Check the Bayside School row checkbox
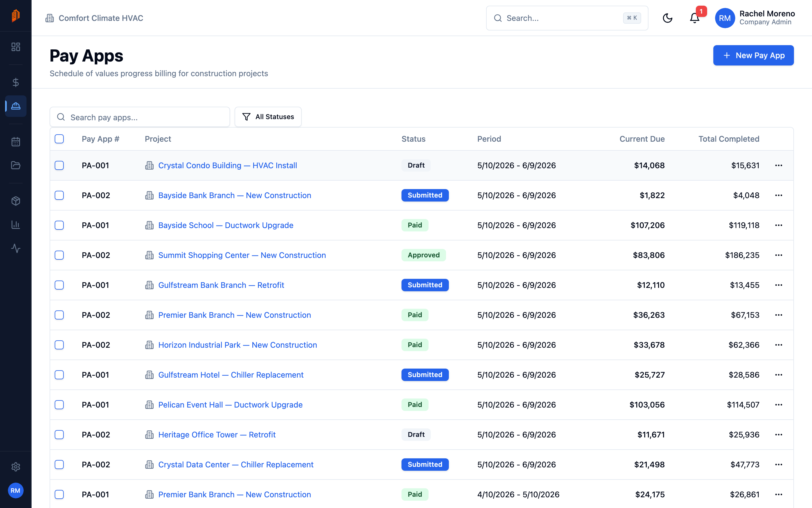 (59, 225)
